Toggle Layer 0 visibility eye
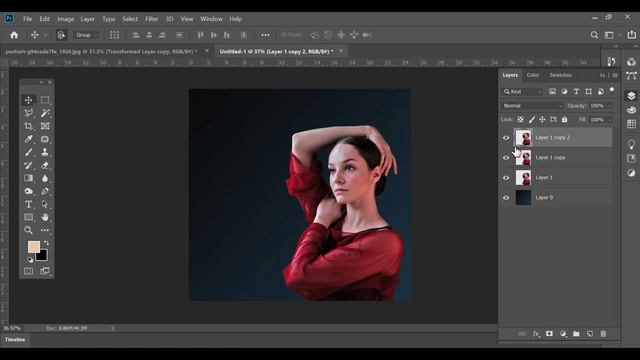This screenshot has width=640, height=360. (506, 198)
